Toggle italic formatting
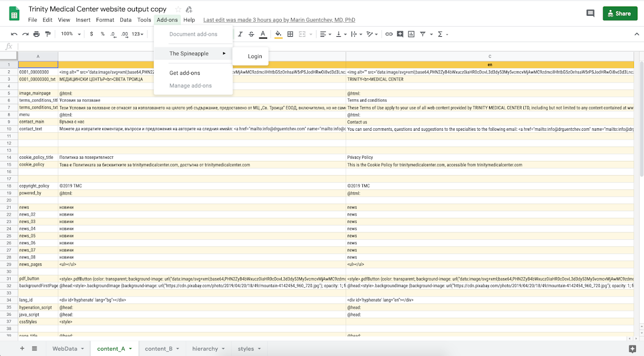 pos(240,34)
